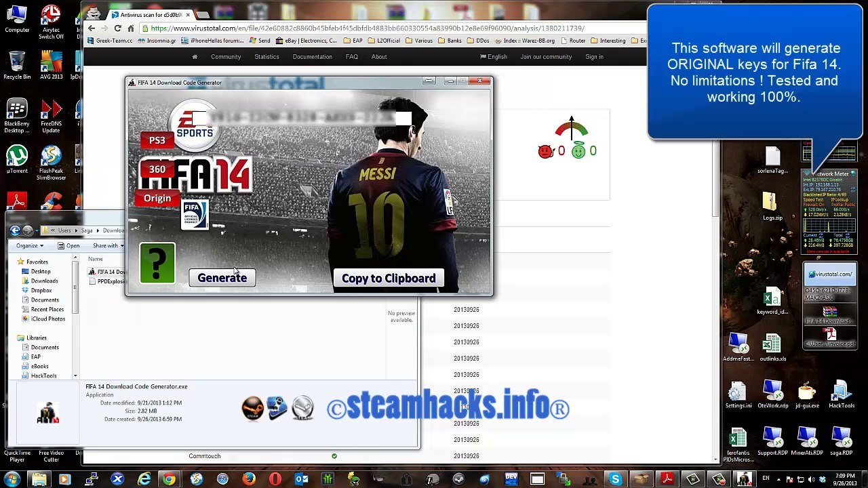Open the Insomnia.gr bookmark
868x488 pixels.
[157, 41]
